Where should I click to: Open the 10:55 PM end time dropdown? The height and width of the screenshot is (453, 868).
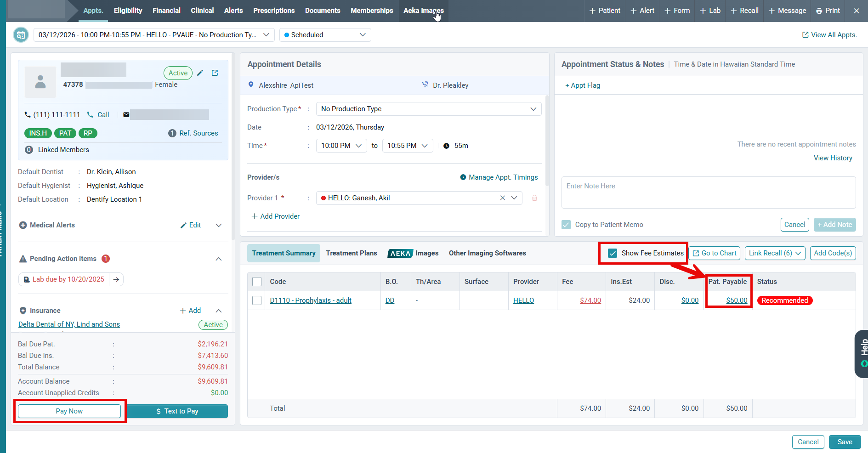(x=408, y=146)
